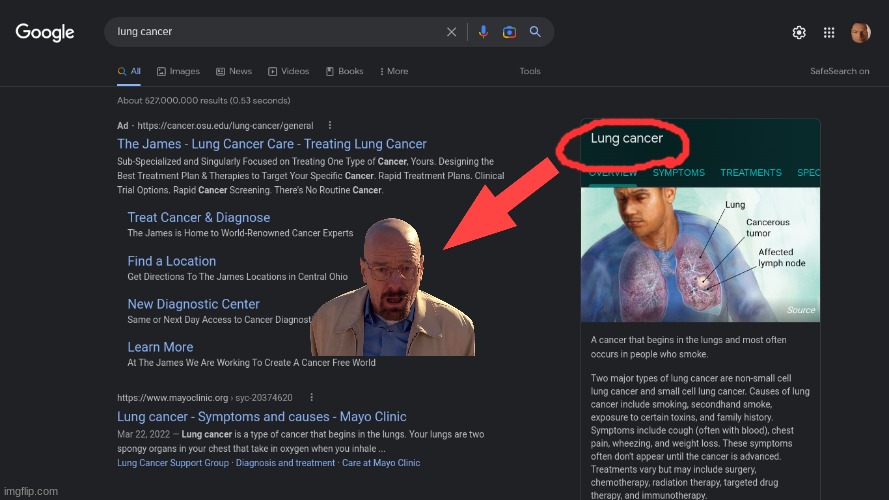Open the Google apps grid icon
The height and width of the screenshot is (500, 889).
829,33
